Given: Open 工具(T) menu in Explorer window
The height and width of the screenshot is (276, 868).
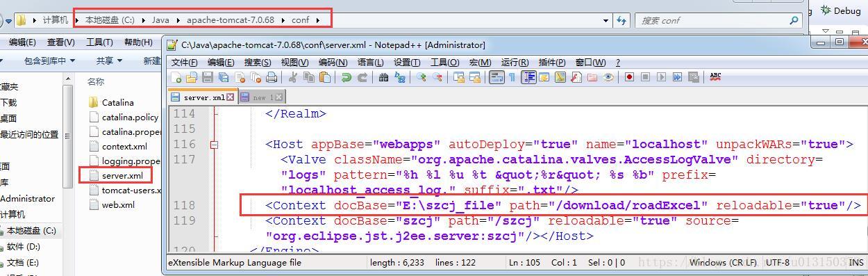Looking at the screenshot, I should pos(99,42).
